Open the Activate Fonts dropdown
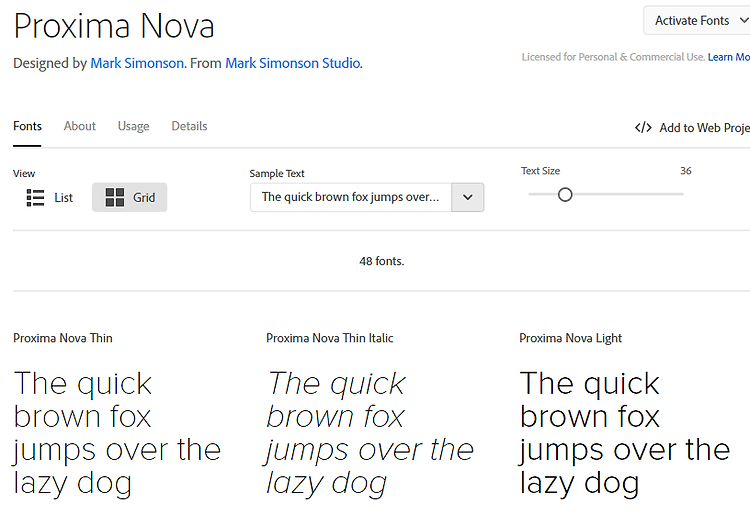 click(697, 21)
